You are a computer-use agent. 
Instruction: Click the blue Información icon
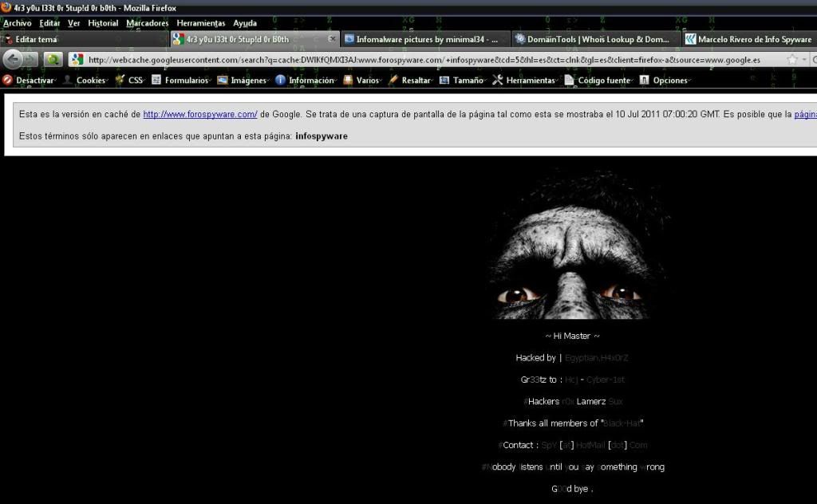click(280, 80)
